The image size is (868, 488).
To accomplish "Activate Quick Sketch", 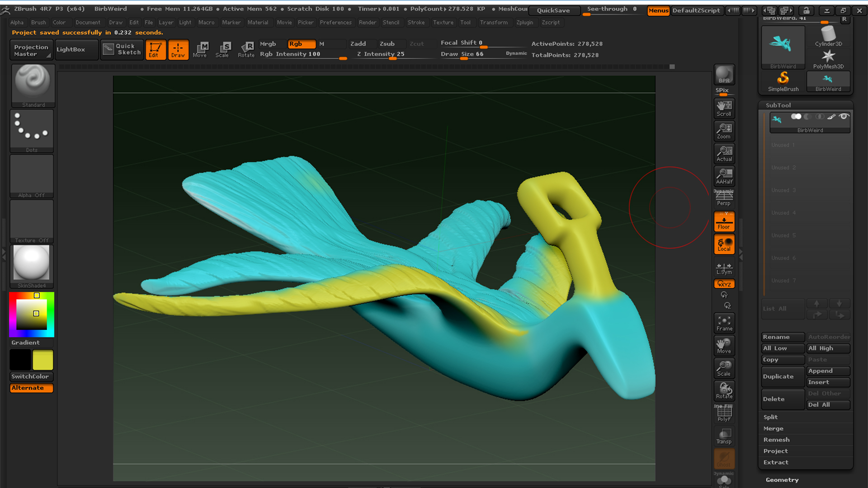I will click(x=122, y=49).
